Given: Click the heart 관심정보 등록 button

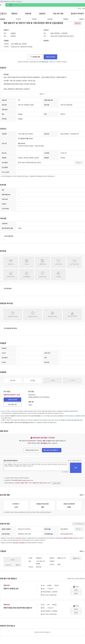Looking at the screenshot, I should [x=35, y=57].
